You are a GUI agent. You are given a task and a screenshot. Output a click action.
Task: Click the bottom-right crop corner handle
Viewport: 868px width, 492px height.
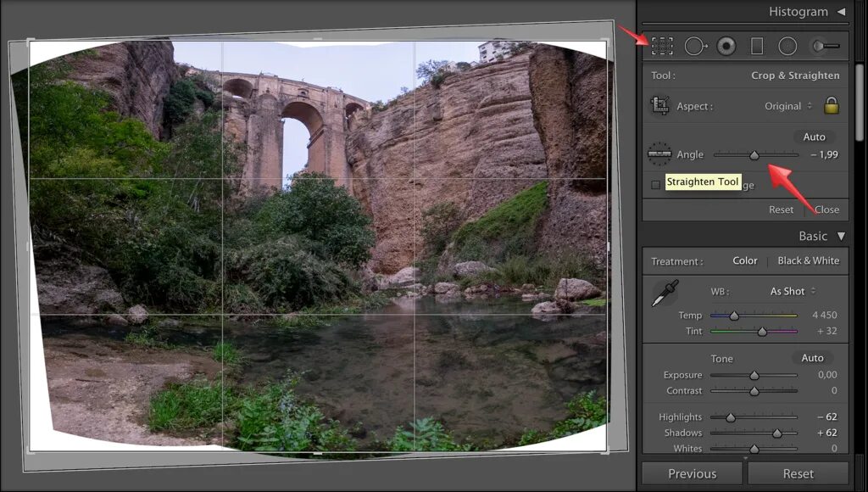coord(606,451)
